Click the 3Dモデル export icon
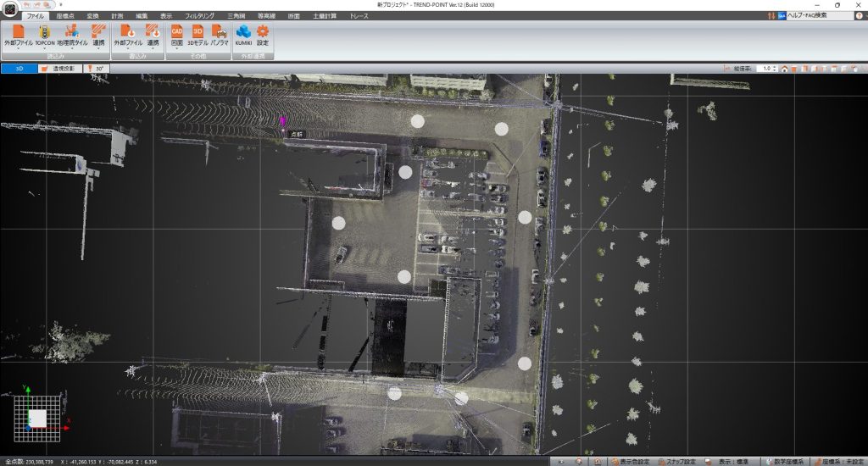868x466 pixels. tap(198, 35)
